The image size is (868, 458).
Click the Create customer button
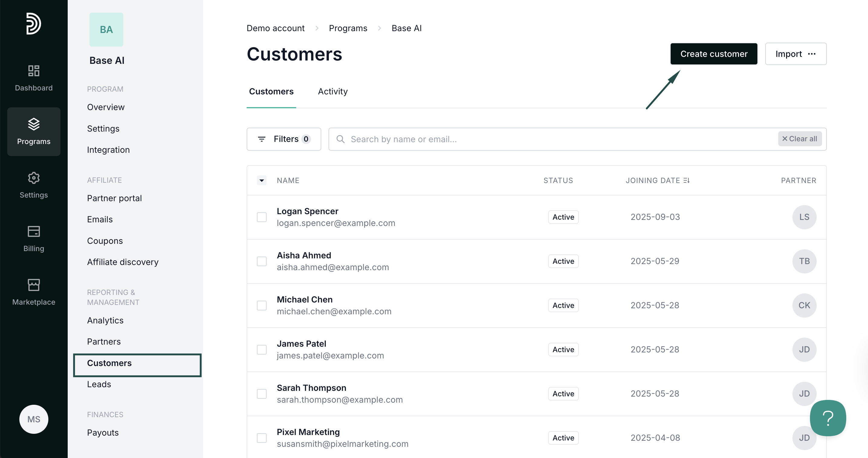pos(714,54)
